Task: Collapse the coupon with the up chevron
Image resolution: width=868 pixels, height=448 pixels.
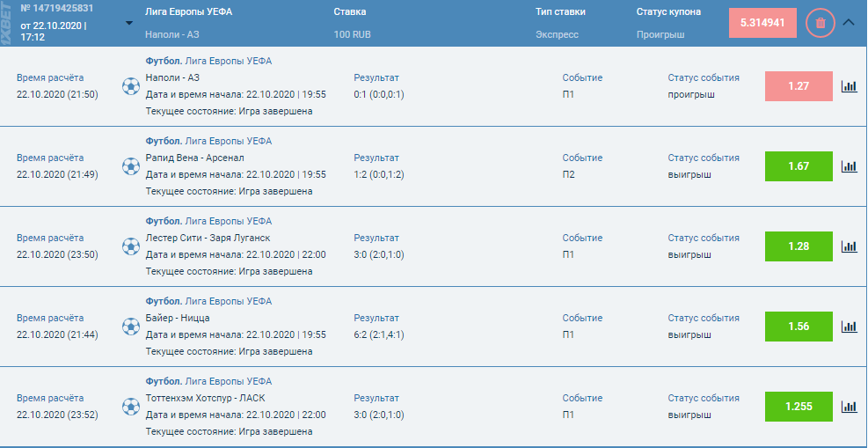Action: click(849, 23)
